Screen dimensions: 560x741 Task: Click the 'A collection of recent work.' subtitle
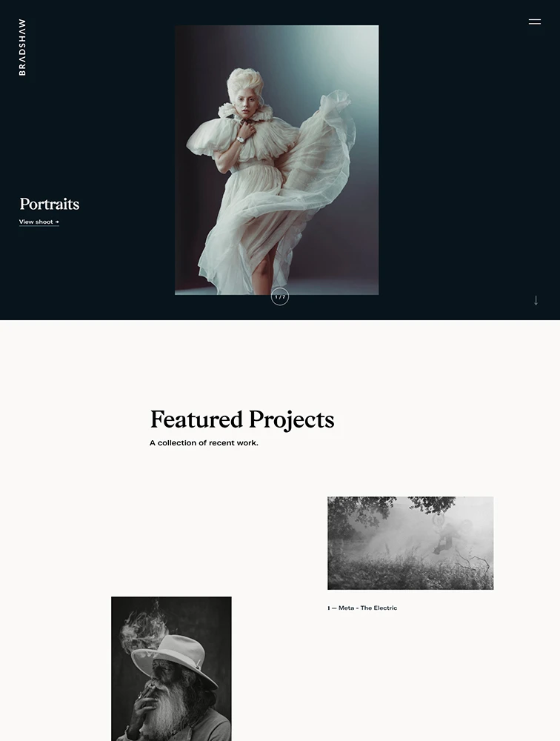(x=204, y=443)
